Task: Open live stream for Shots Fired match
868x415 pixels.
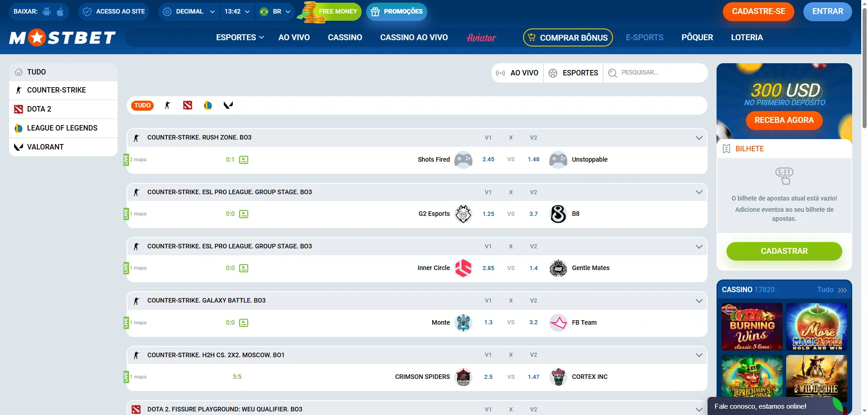Action: pyautogui.click(x=244, y=160)
